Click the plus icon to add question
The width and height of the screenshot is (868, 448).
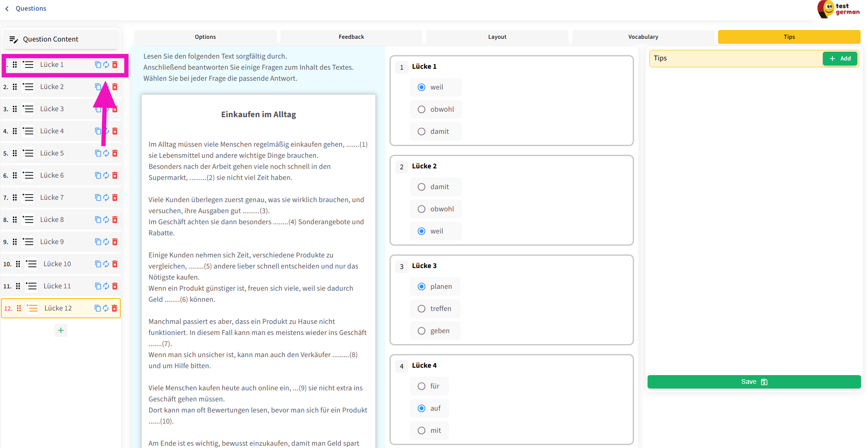[61, 330]
